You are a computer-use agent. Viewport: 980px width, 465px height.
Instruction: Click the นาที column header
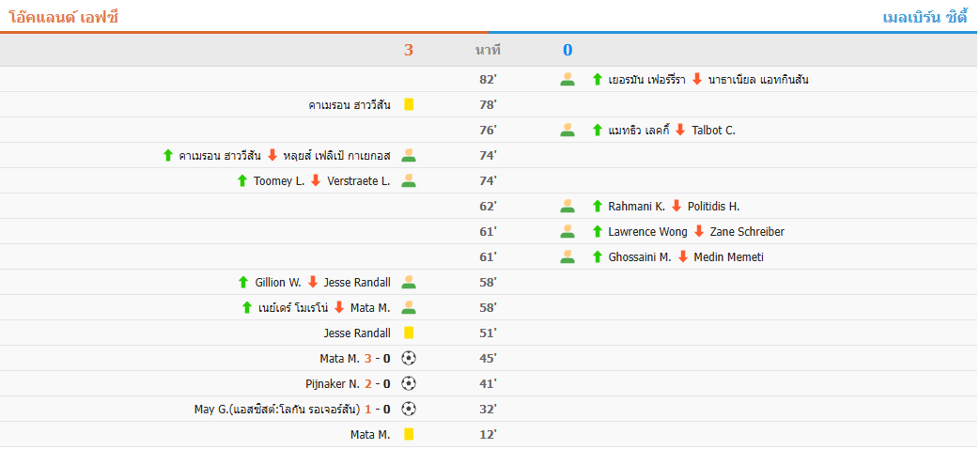click(488, 50)
